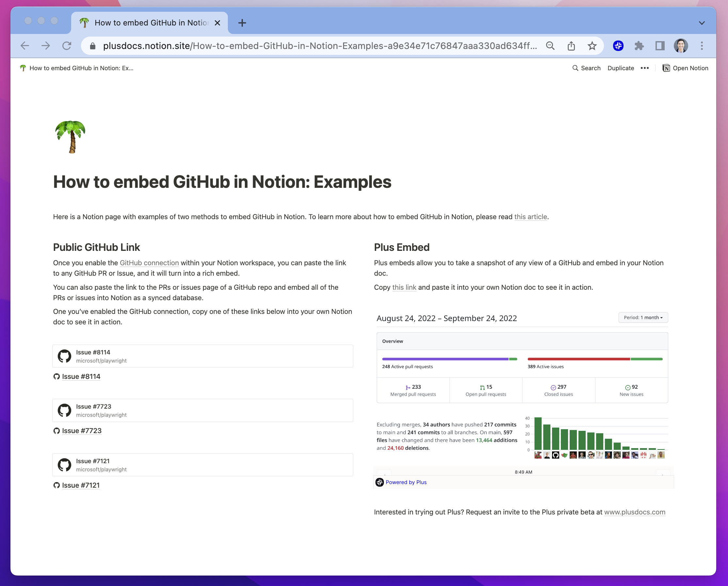Viewport: 728px width, 586px height.
Task: Open a new browser tab
Action: point(242,23)
